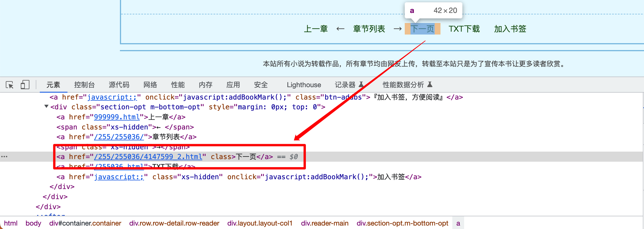This screenshot has height=229, width=644.
Task: Select div.reader-main breadcrumb
Action: pos(325,223)
